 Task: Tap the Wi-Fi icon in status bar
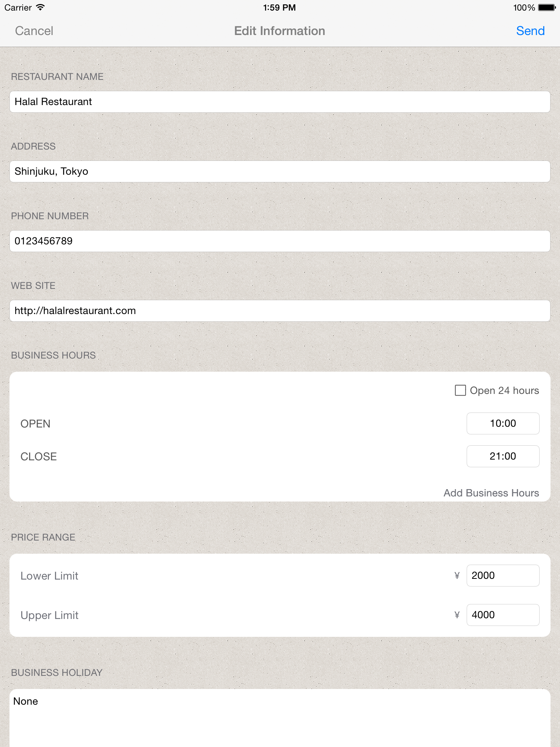pos(40,7)
